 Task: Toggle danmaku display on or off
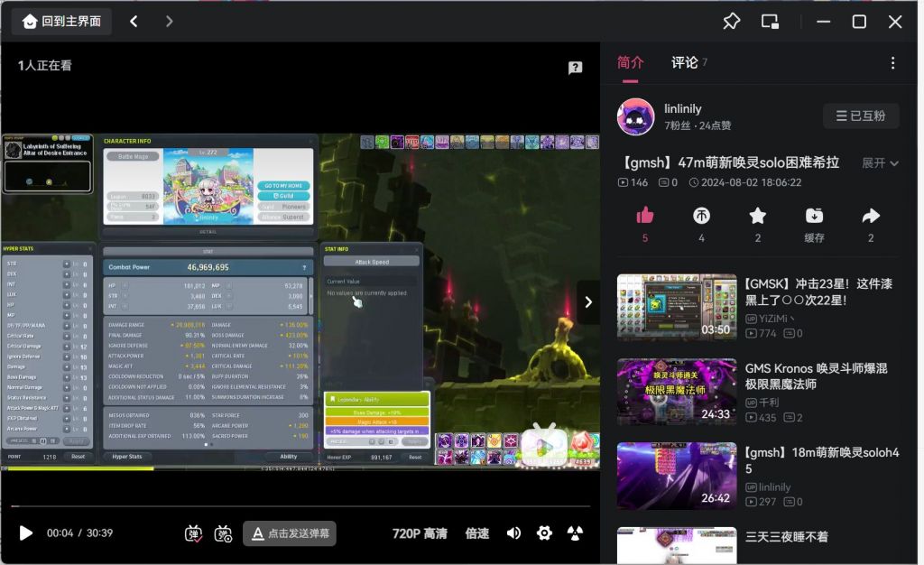coord(194,533)
